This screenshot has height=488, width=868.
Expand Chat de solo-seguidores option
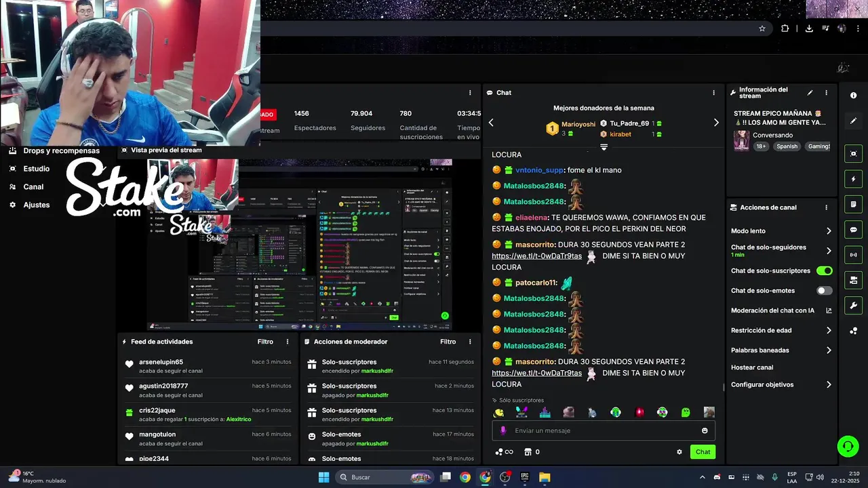(x=829, y=251)
